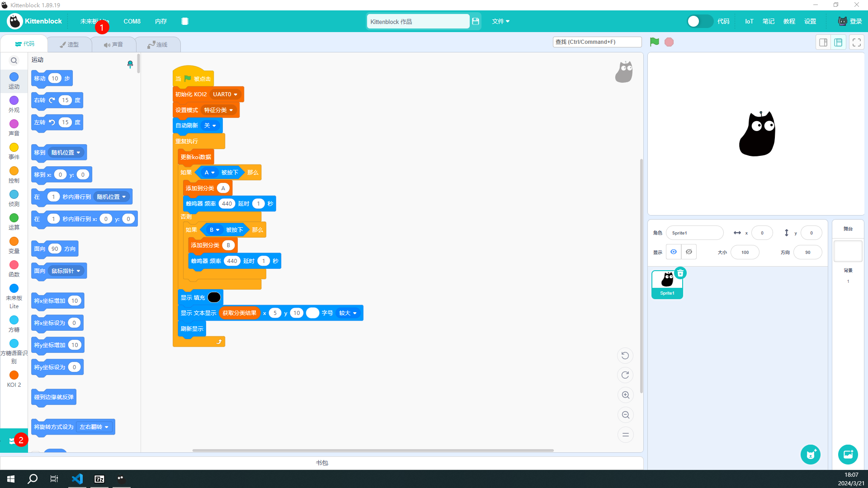Viewport: 868px width, 488px height.
Task: Stop the project with red stop button
Action: [669, 42]
